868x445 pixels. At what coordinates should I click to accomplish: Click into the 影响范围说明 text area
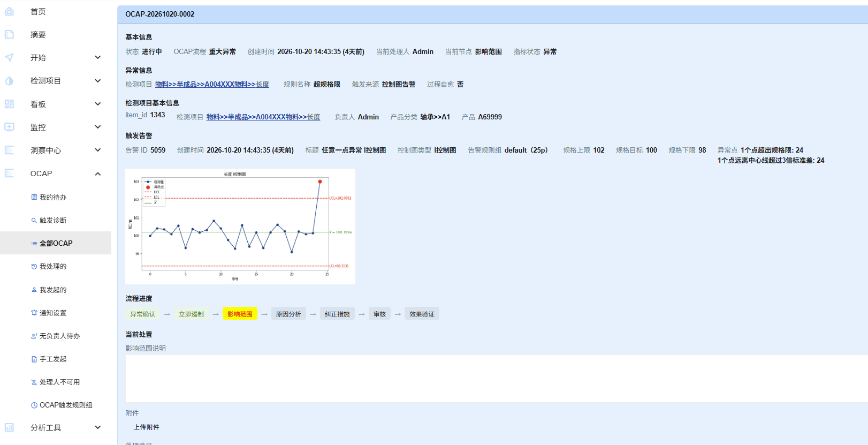(497, 378)
